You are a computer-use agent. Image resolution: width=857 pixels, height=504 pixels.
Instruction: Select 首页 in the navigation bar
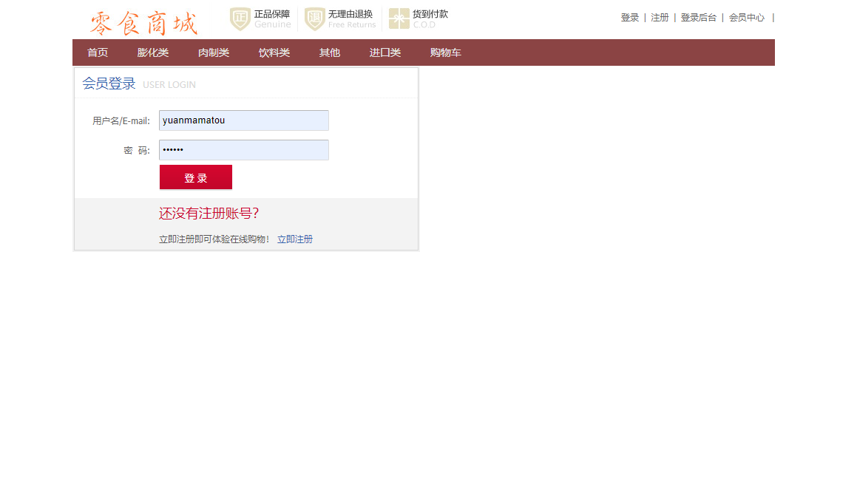pos(97,52)
